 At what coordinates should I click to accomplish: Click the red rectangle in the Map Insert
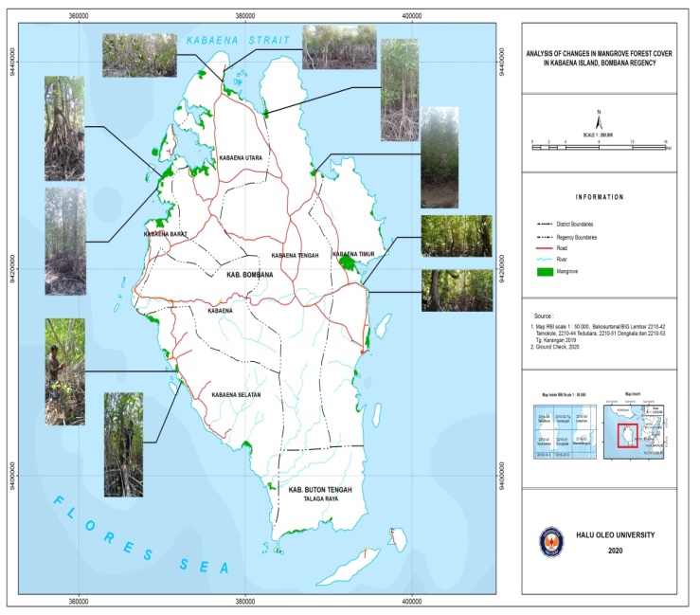click(626, 437)
